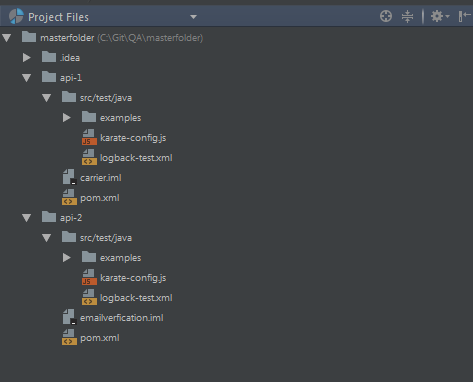The width and height of the screenshot is (473, 382).
Task: Click the 'Project Files' panel title
Action: (58, 17)
